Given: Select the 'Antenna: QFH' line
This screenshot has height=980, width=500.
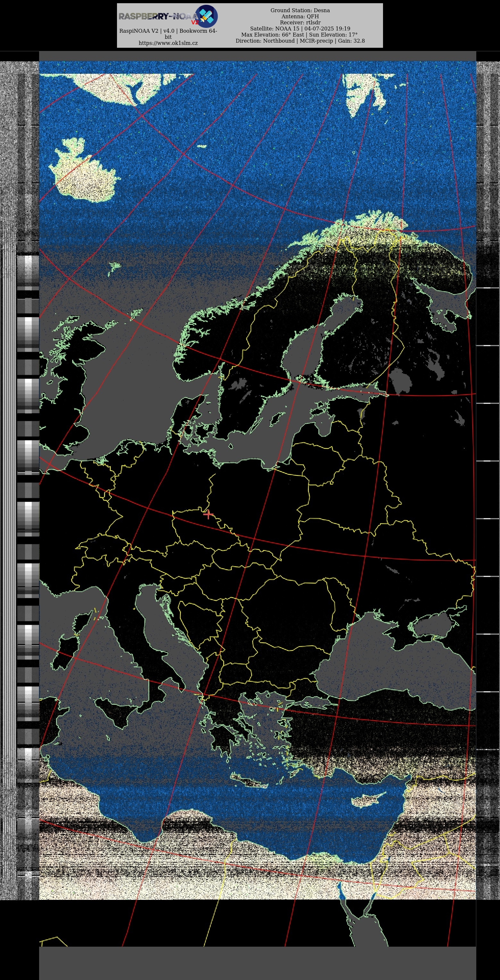Looking at the screenshot, I should point(300,16).
